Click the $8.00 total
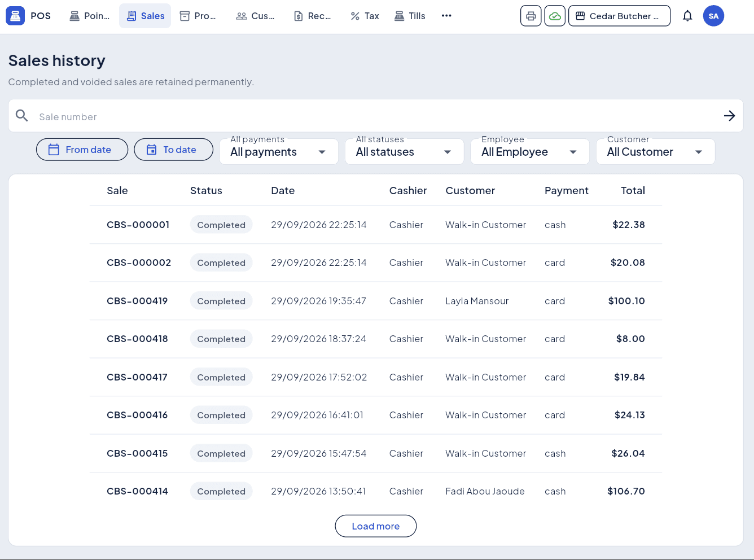The image size is (754, 560). pyautogui.click(x=630, y=339)
